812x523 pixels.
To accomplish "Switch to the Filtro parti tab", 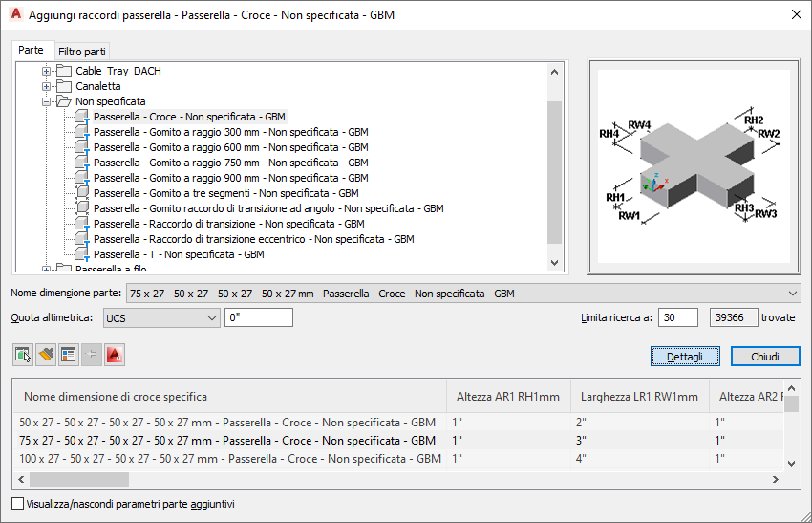I will point(82,52).
